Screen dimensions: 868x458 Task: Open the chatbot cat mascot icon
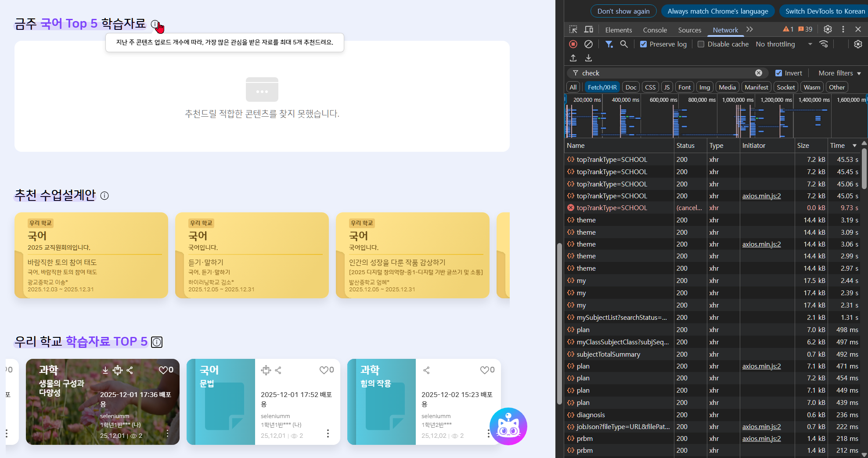(x=508, y=426)
